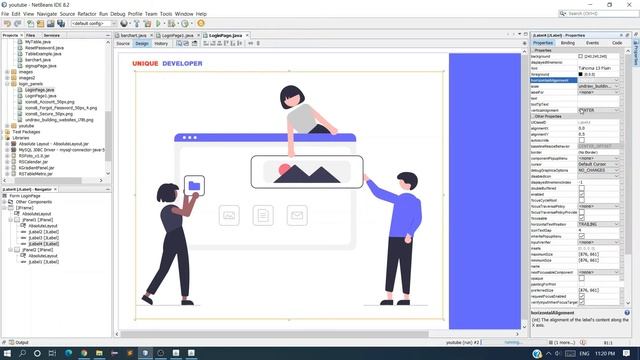Expand the images folder node
640x360 pixels.
pos(7,72)
